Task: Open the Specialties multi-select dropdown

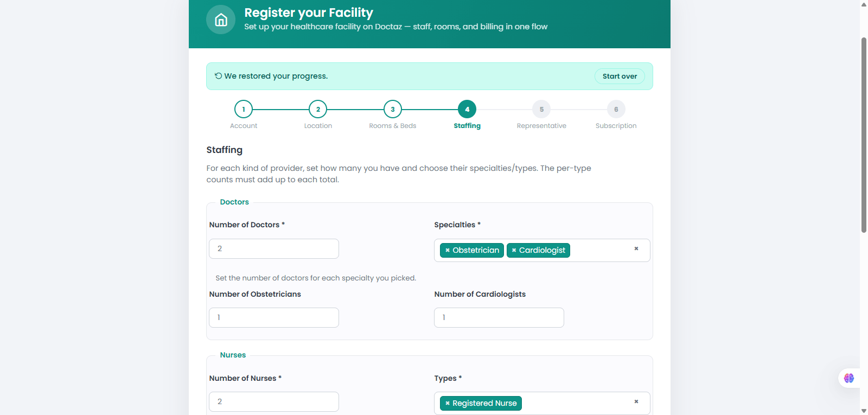Action: click(x=599, y=251)
